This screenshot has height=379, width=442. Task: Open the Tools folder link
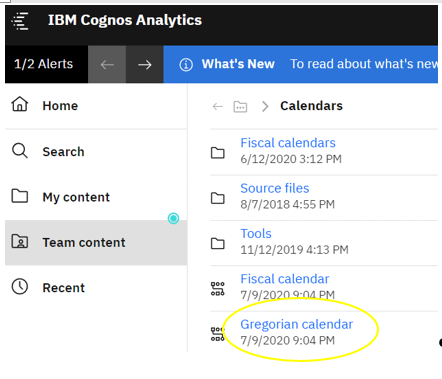point(256,234)
